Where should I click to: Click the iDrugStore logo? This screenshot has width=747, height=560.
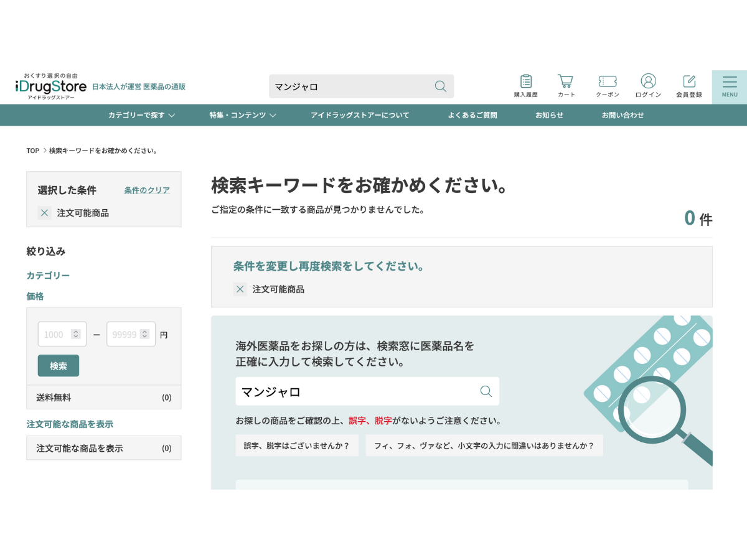coord(50,86)
